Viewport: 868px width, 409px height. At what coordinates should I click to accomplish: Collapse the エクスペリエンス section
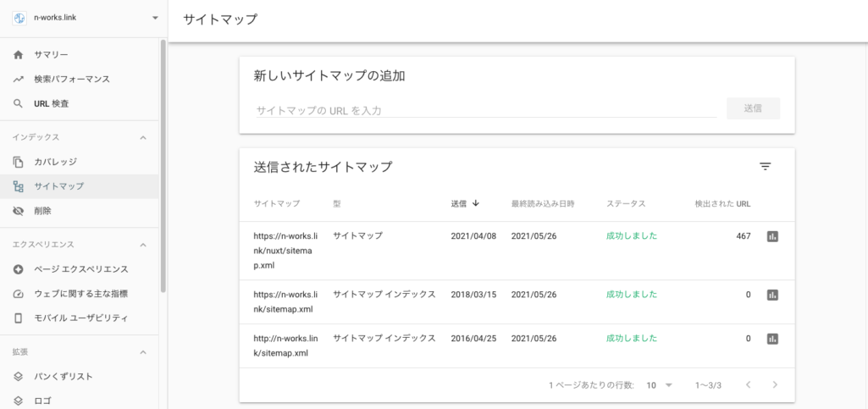point(142,245)
